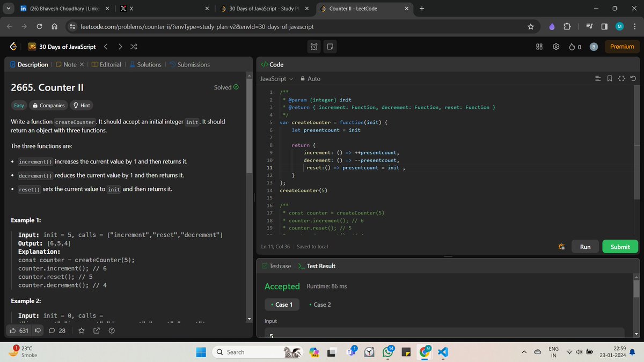Open WhatsApp from the taskbar
644x362 pixels.
pyautogui.click(x=389, y=352)
